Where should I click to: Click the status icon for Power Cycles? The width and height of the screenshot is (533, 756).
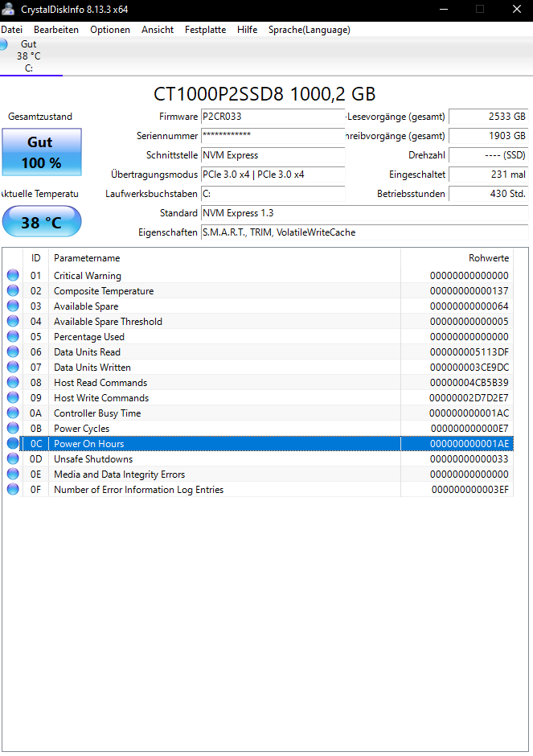point(13,428)
